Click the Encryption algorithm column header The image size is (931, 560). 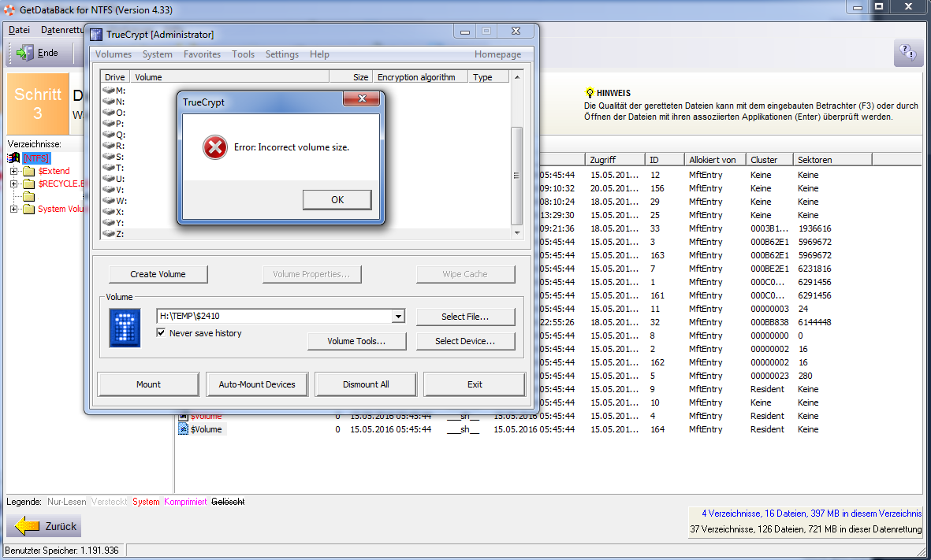tap(420, 77)
